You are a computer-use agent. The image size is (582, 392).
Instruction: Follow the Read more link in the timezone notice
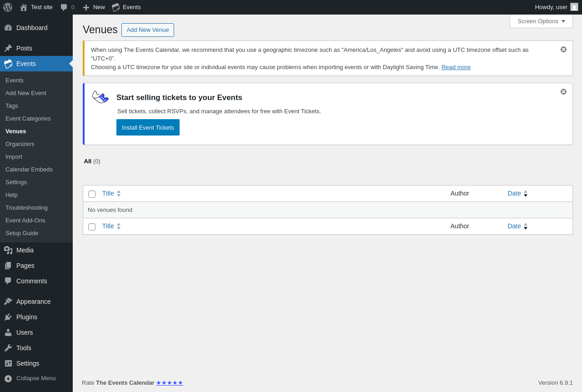click(x=456, y=67)
